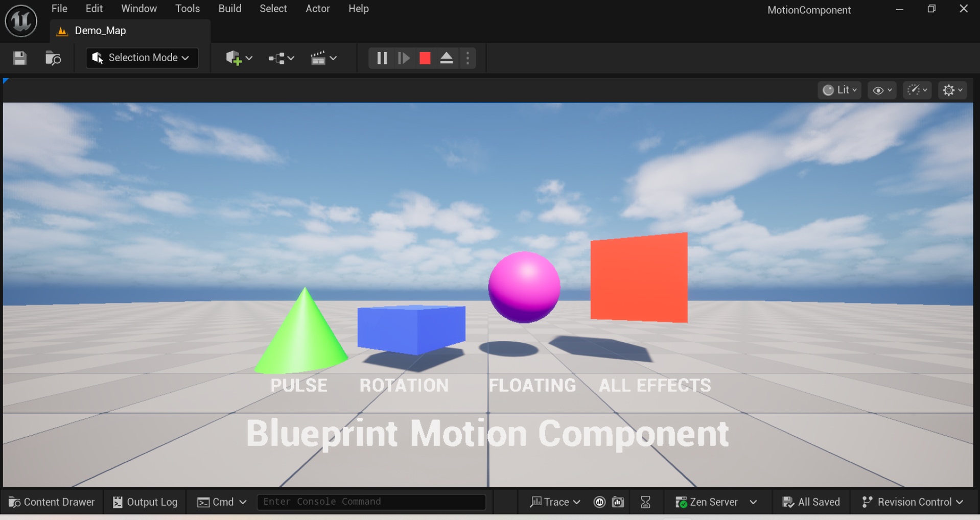Screen dimensions: 980x520
Task: Open the Trace dropdown
Action: (555, 502)
